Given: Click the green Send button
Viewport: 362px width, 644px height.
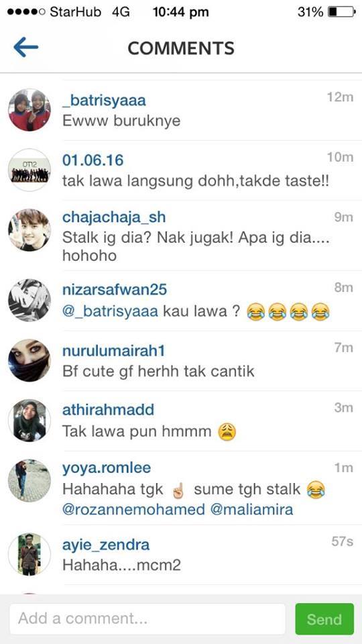Looking at the screenshot, I should (324, 619).
